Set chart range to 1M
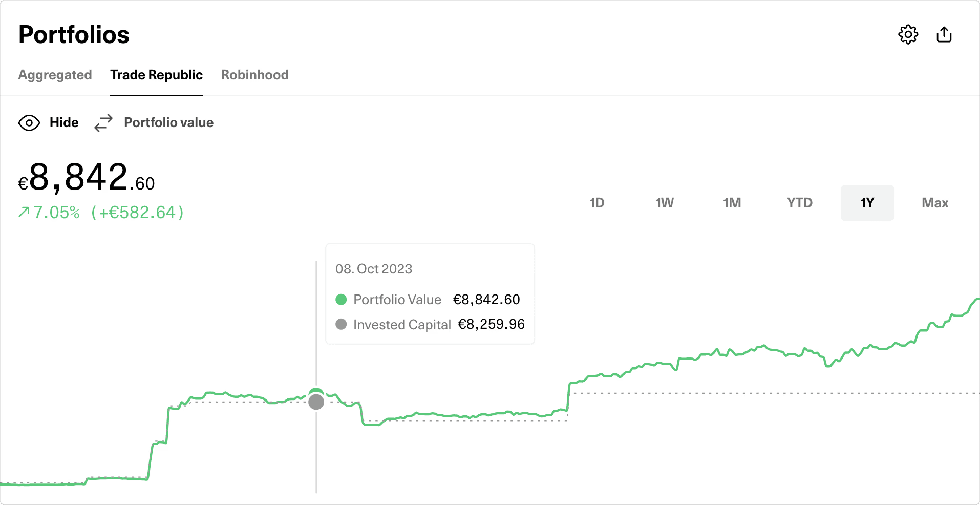This screenshot has height=505, width=980. point(732,203)
